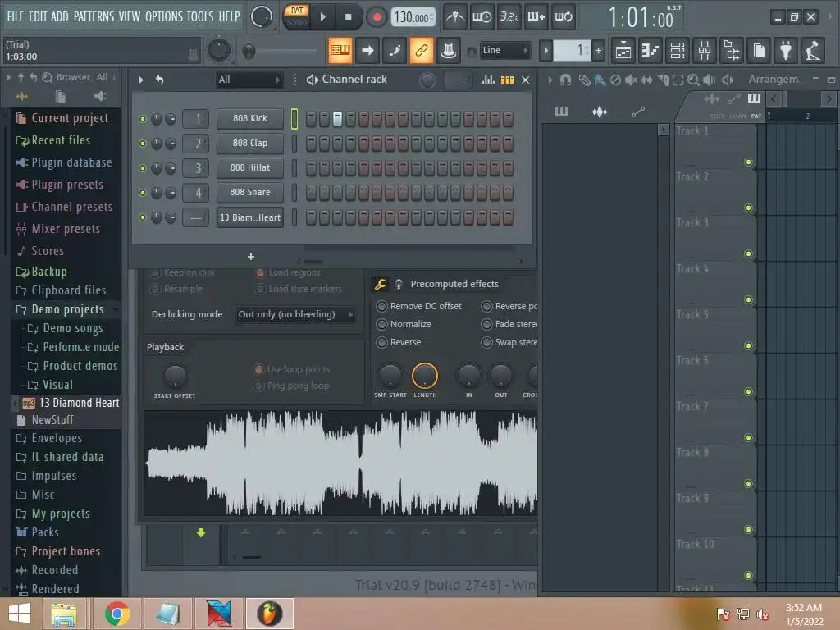Select the playlist Paint brush tool
This screenshot has width=840, height=630.
(x=600, y=80)
